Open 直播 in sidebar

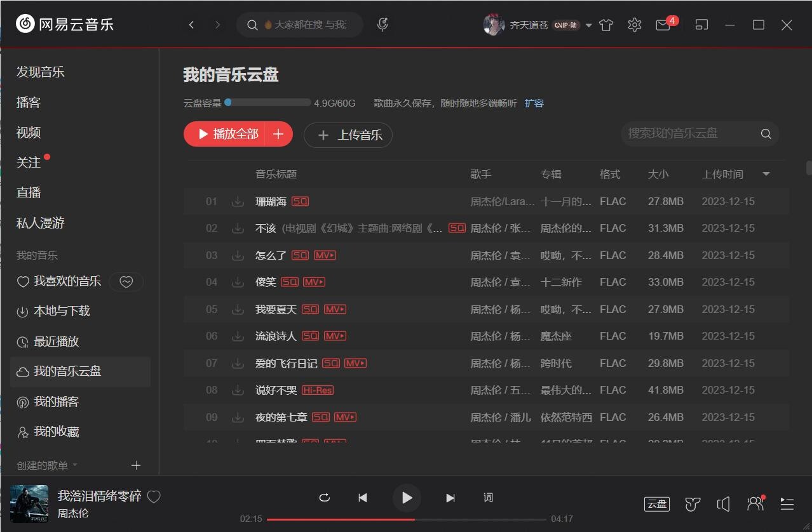(x=29, y=192)
